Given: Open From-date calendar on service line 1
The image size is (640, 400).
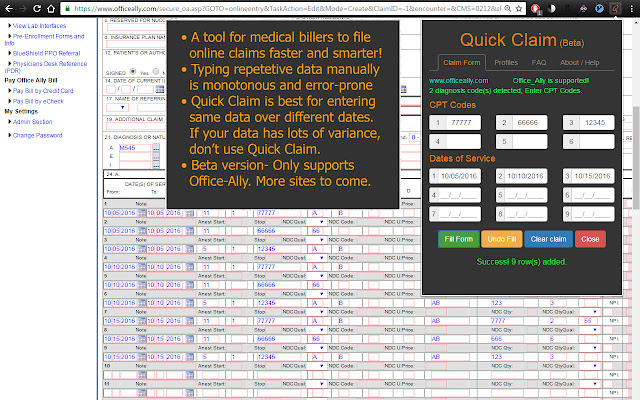Looking at the screenshot, I should 141,213.
